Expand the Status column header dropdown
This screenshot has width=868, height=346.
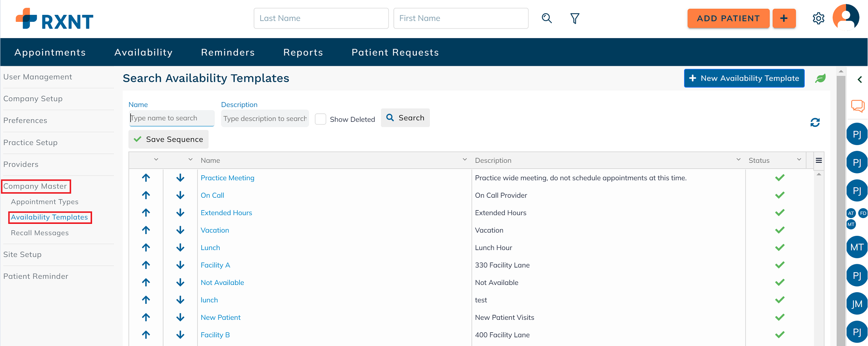[799, 160]
